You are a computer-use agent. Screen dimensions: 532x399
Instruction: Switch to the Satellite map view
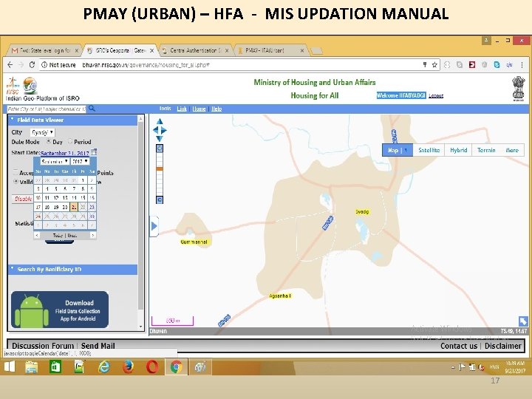[429, 150]
